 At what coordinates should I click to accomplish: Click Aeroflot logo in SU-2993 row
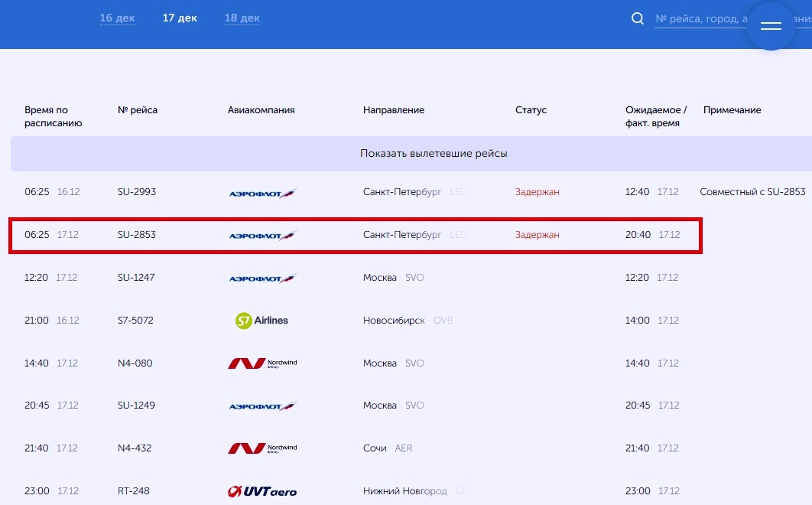point(262,194)
